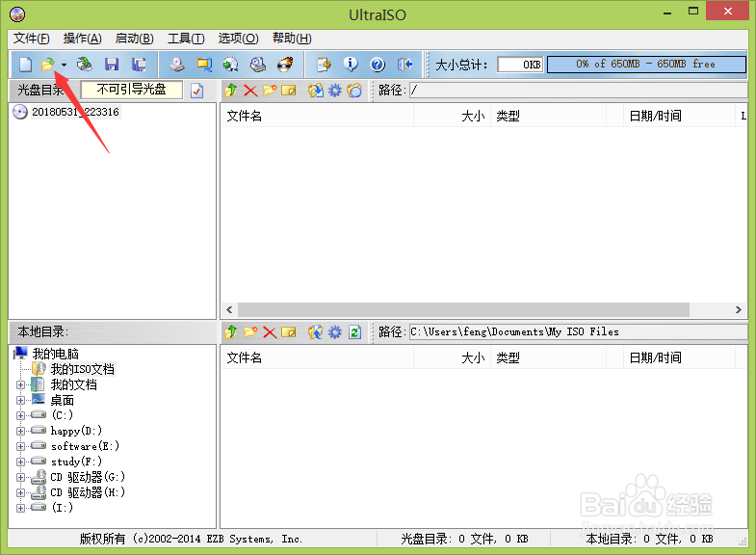
Task: Click Extract icon in disc directory toolbar
Action: 316,91
